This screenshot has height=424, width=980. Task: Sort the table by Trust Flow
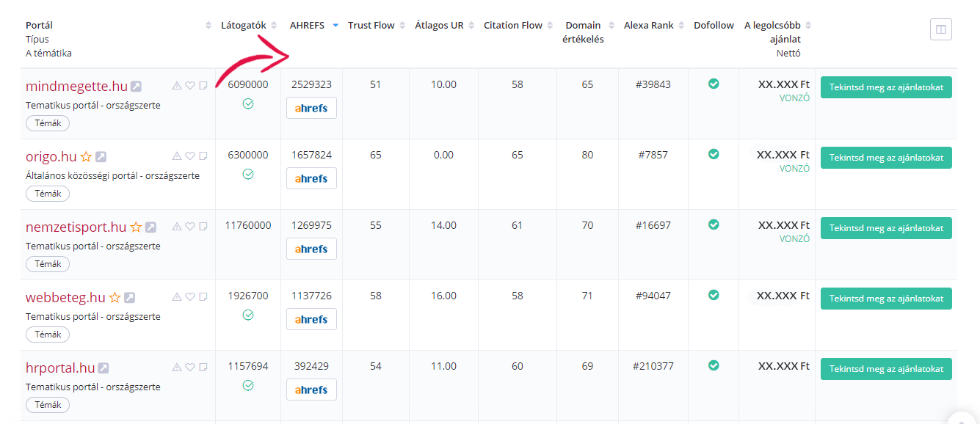tap(402, 26)
